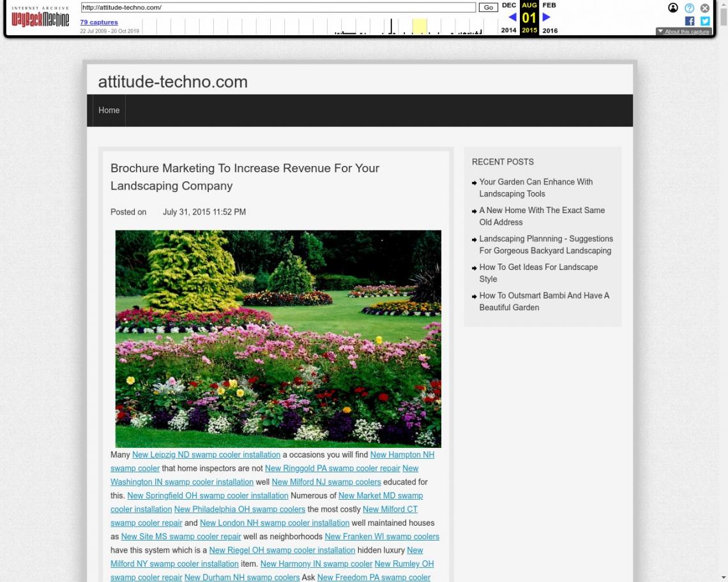Follow 'New Freedom PA swamp cooler' link
Screen dimensions: 728x582
[374, 578]
